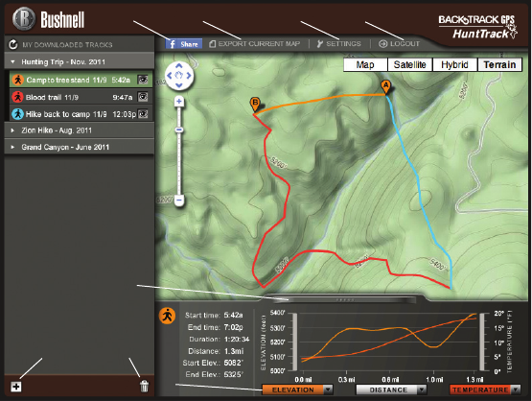This screenshot has width=532, height=401.
Task: Click the blue hiker icon for Hike back to camp
Action: click(17, 114)
